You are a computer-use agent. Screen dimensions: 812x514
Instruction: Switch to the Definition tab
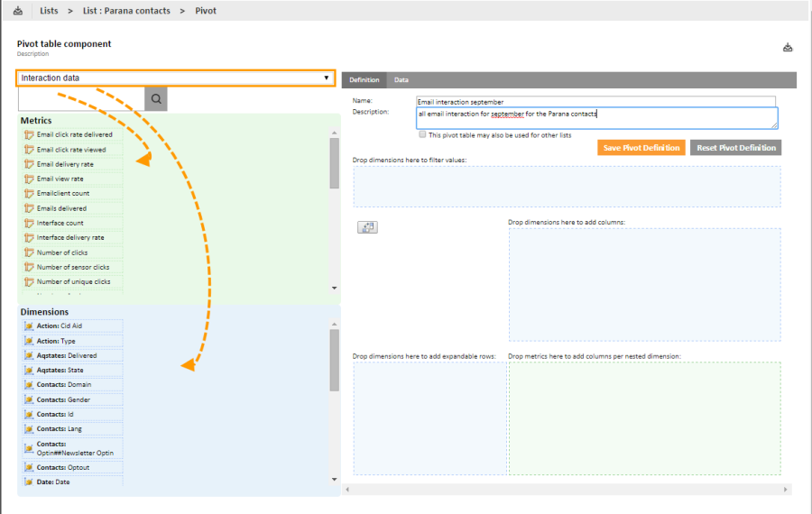click(364, 80)
